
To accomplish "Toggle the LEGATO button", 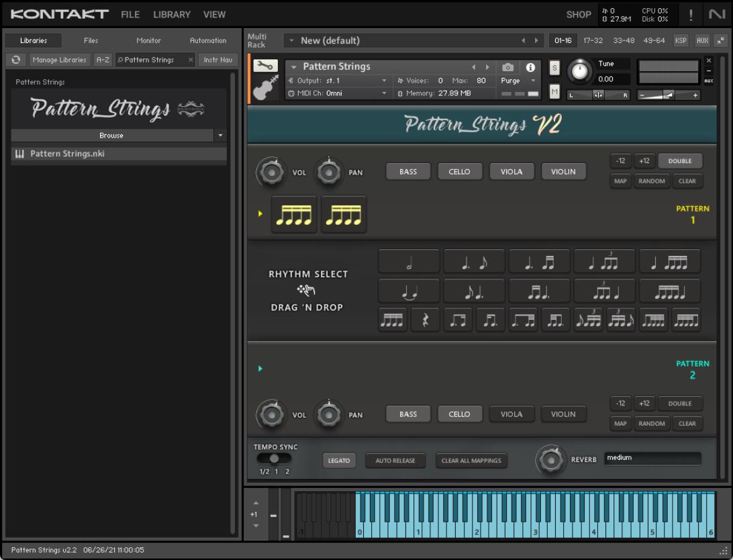I will coord(340,461).
